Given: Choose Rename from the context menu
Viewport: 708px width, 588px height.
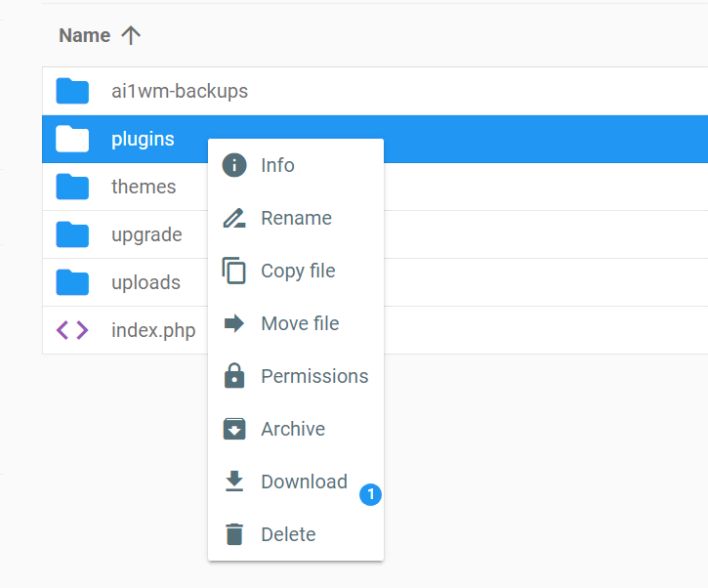Looking at the screenshot, I should coord(296,218).
